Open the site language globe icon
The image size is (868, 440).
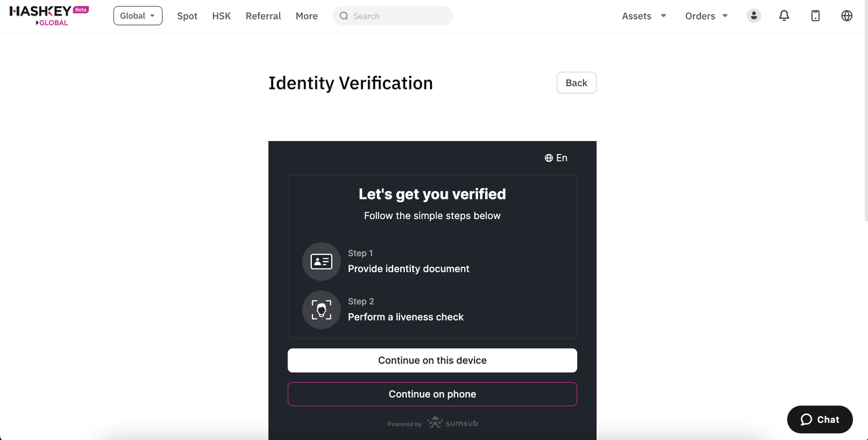coord(846,16)
